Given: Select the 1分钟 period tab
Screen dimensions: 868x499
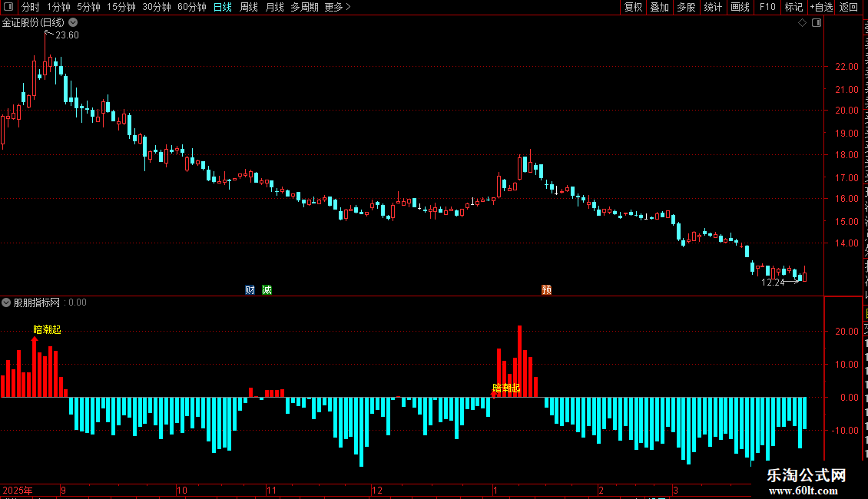Looking at the screenshot, I should pos(58,7).
